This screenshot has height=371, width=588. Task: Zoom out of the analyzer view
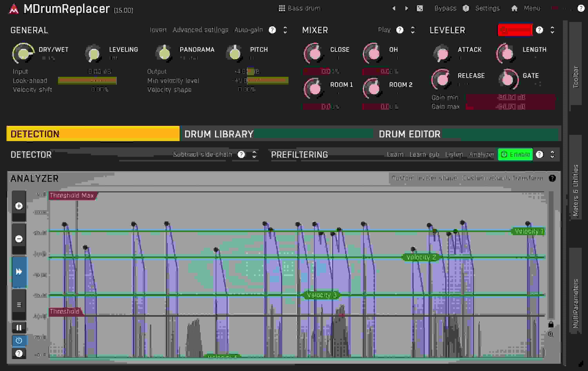pos(19,238)
